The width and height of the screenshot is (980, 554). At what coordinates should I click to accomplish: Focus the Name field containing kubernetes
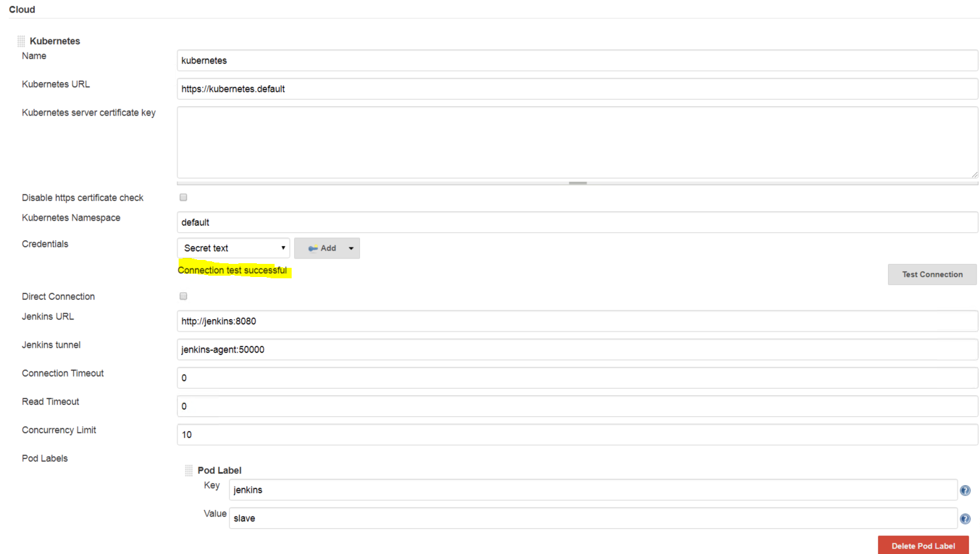pos(460,60)
